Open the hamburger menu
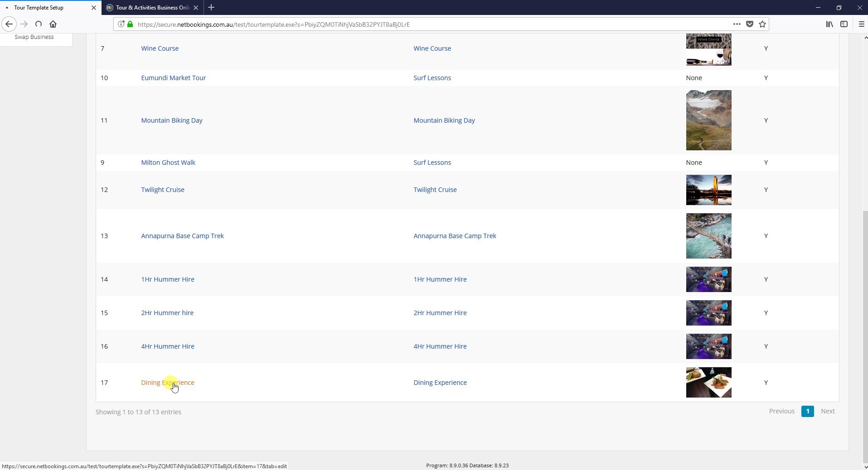 pos(861,24)
